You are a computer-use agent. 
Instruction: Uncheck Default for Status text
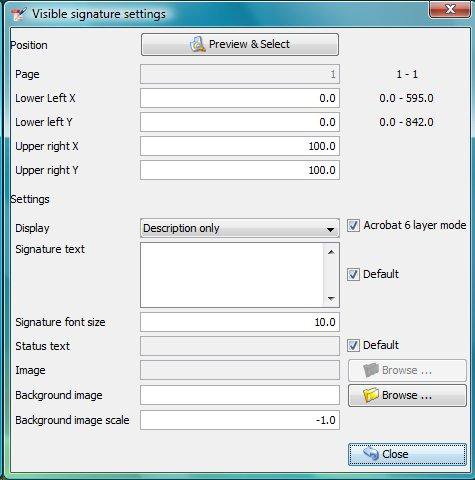click(353, 345)
